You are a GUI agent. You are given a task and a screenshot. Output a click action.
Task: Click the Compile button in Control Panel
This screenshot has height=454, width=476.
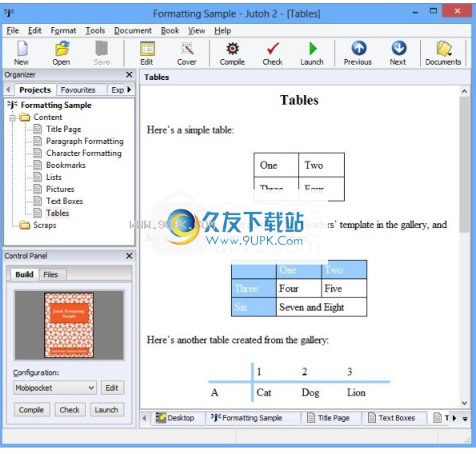point(31,410)
